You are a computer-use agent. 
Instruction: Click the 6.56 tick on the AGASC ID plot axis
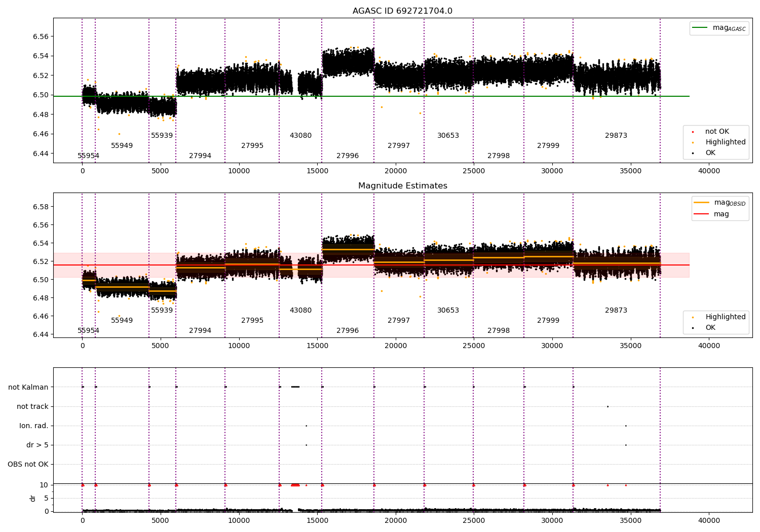[x=41, y=36]
